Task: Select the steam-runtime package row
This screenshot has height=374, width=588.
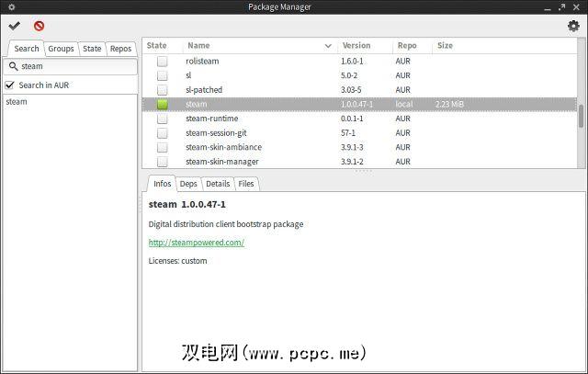Action: click(359, 119)
